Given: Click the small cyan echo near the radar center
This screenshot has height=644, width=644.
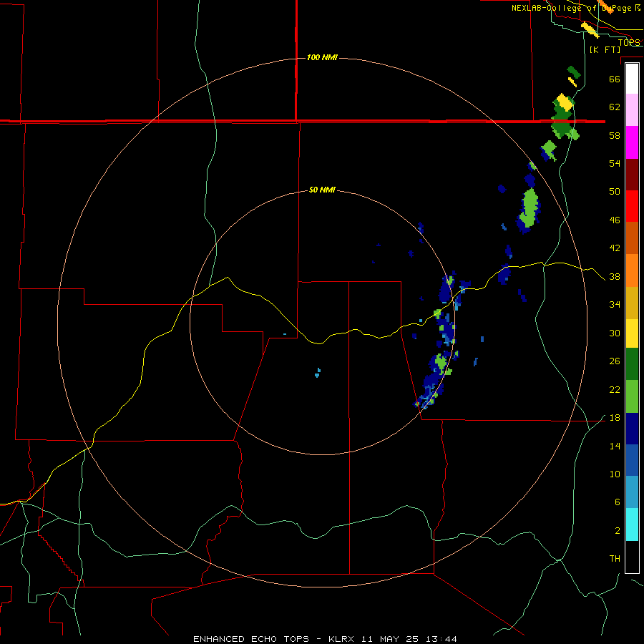Looking at the screenshot, I should 318,373.
